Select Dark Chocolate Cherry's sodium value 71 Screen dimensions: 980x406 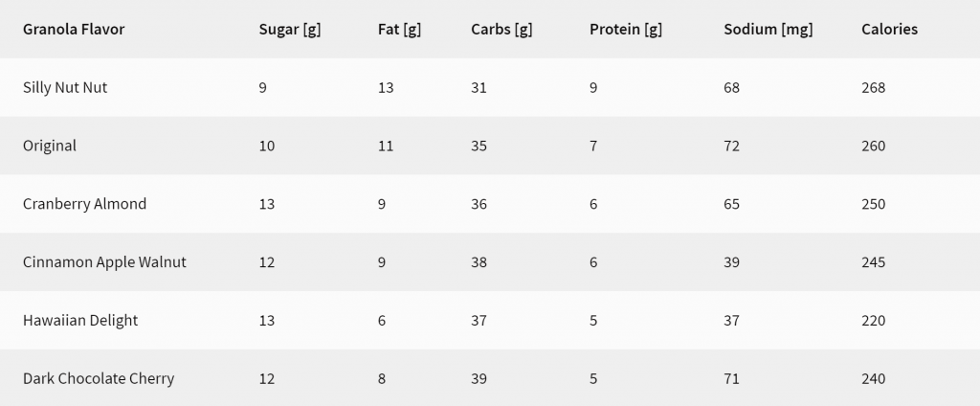pyautogui.click(x=732, y=378)
